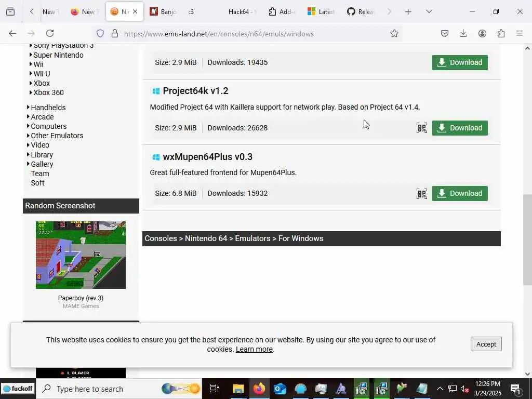532x399 pixels.
Task: Save page to Pocket
Action: tap(445, 33)
